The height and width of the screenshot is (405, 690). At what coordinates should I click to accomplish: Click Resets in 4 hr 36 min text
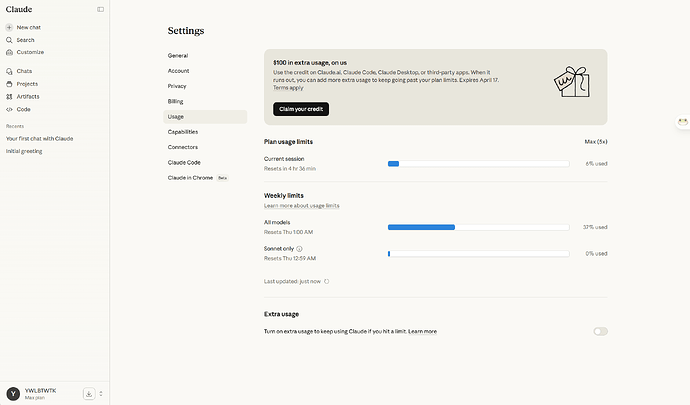coord(290,169)
